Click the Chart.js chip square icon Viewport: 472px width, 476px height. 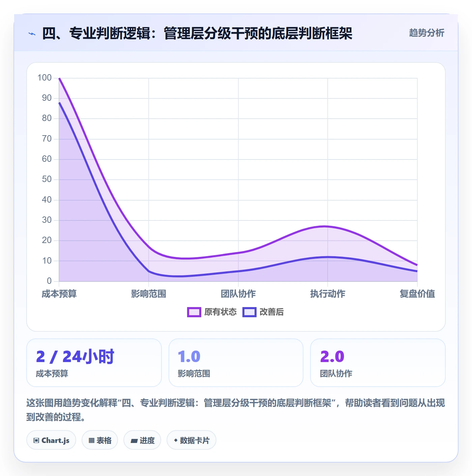pos(36,441)
